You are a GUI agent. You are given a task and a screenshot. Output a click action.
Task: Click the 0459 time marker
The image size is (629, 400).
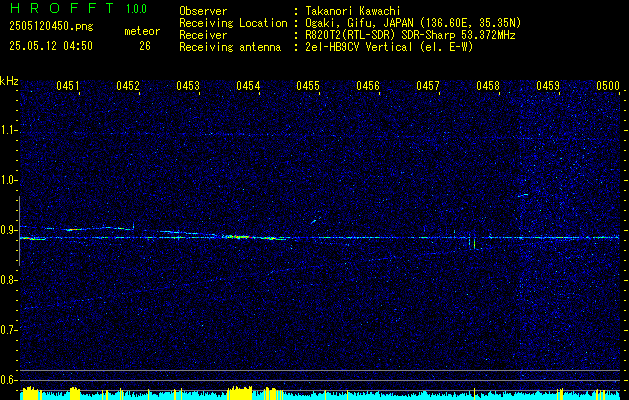(x=548, y=85)
